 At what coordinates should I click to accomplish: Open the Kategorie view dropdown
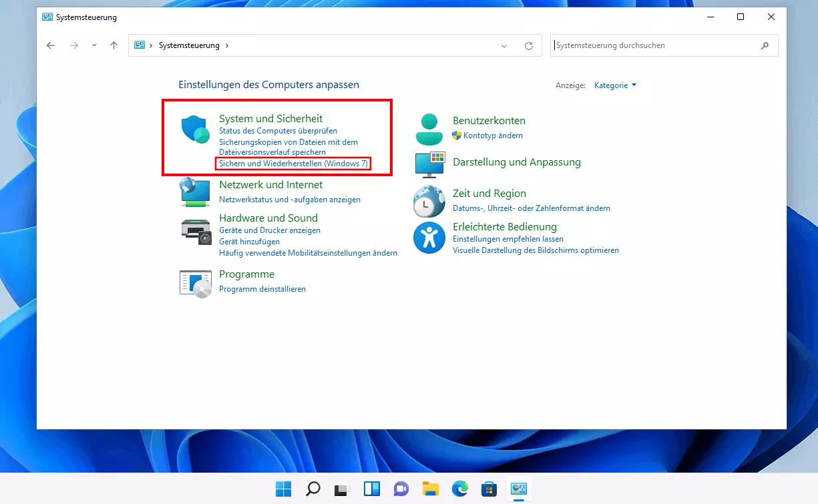(615, 85)
